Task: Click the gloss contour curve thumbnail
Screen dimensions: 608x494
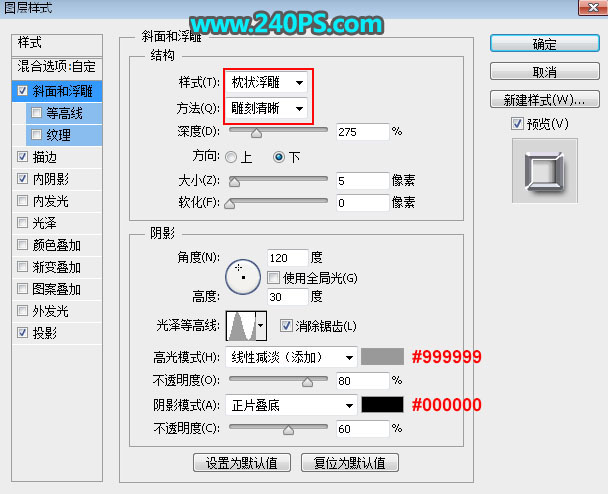Action: click(x=241, y=326)
